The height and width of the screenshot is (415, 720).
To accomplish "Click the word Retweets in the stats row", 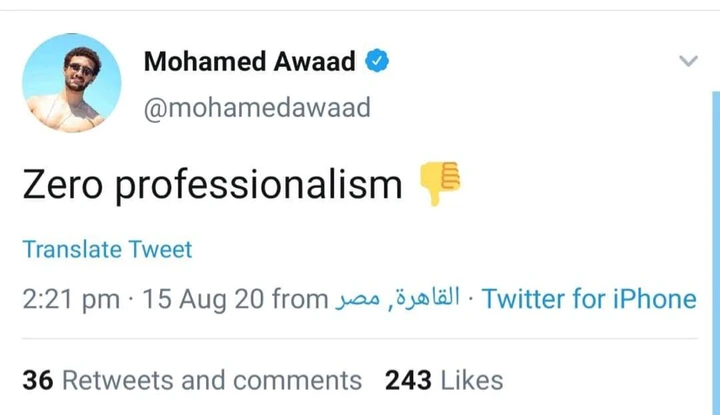I will click(x=120, y=380).
